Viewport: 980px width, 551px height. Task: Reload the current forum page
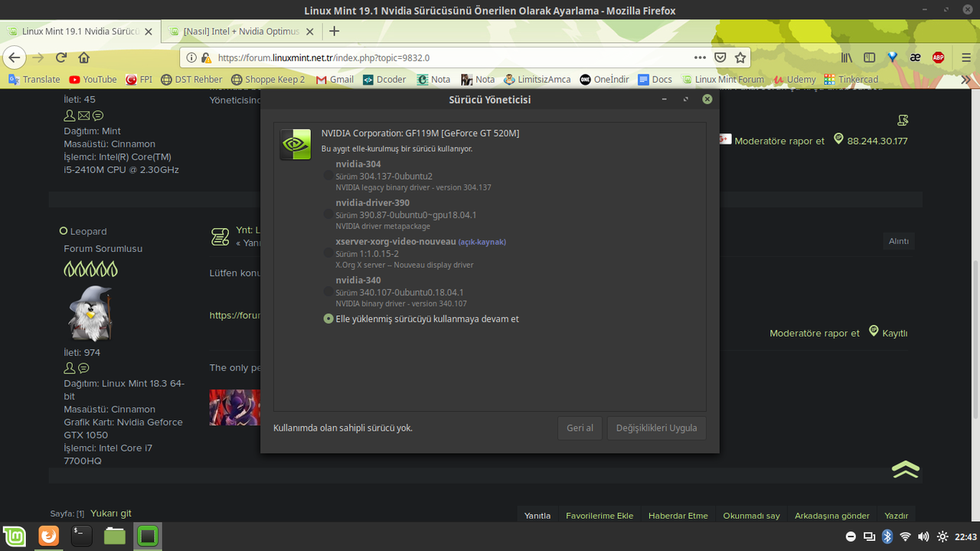(61, 57)
